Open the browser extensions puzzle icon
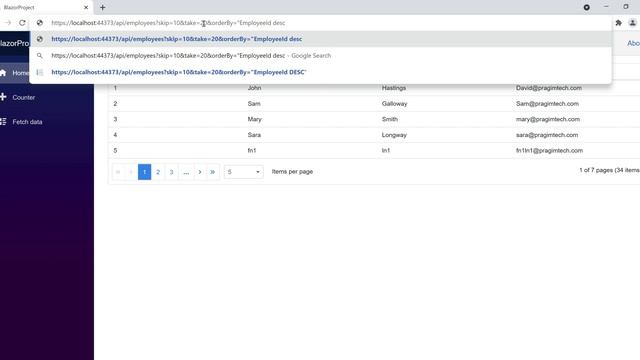The image size is (640, 360). [618, 23]
